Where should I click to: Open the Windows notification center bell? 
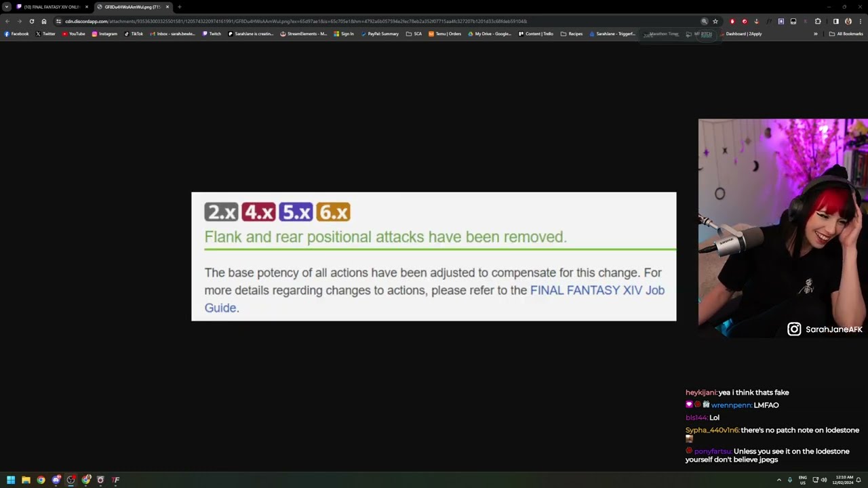pyautogui.click(x=859, y=480)
